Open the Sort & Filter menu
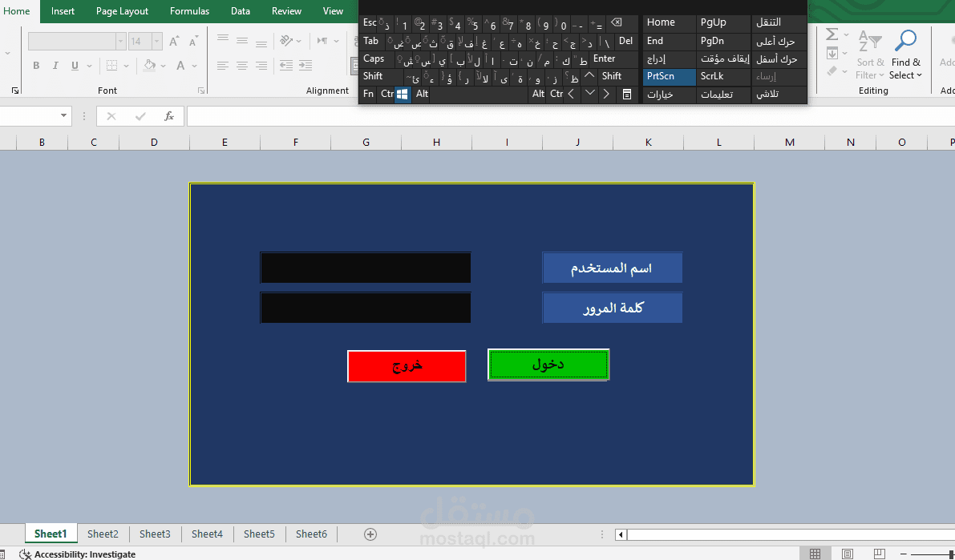Image resolution: width=955 pixels, height=560 pixels. pos(870,54)
